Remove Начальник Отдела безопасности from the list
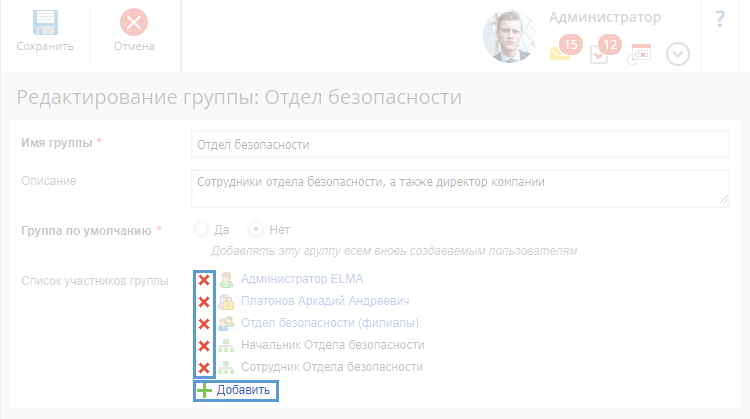 (x=204, y=346)
